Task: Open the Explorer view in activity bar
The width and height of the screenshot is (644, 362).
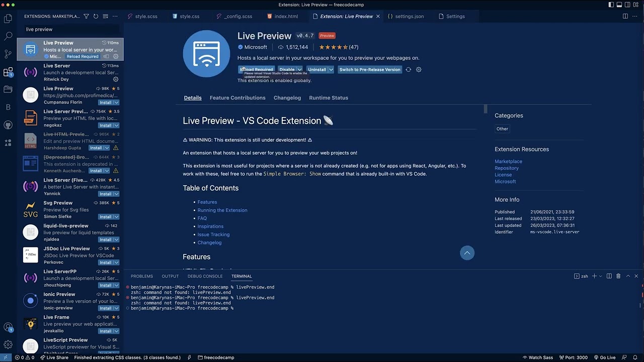Action: coord(8,19)
